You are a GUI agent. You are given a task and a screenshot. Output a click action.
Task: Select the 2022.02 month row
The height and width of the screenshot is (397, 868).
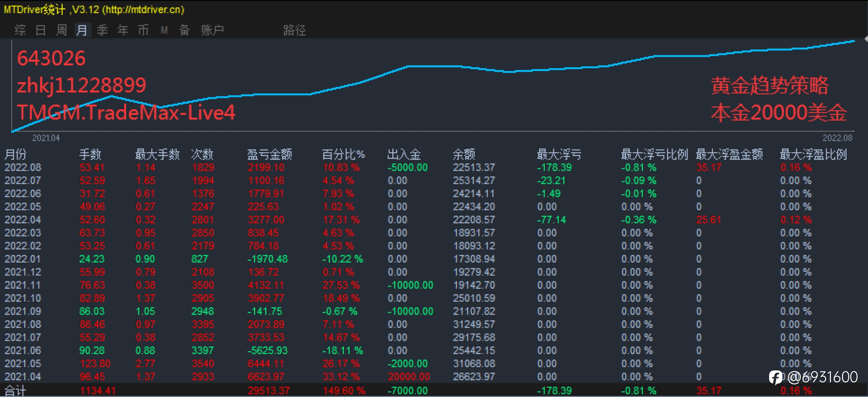coord(434,246)
